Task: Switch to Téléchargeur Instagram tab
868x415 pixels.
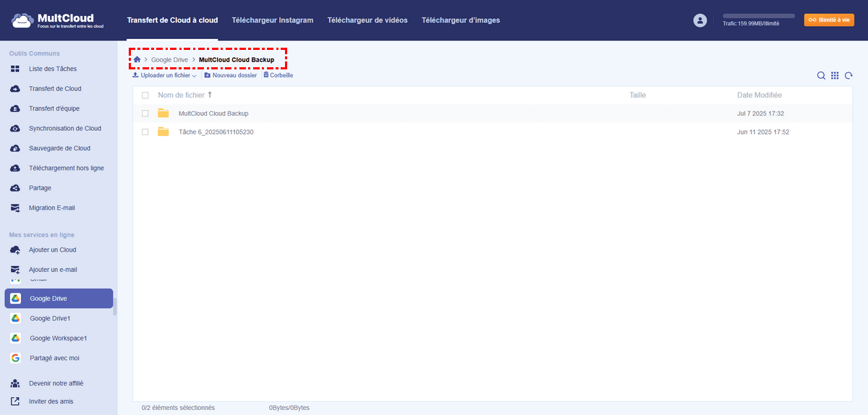Action: [273, 20]
